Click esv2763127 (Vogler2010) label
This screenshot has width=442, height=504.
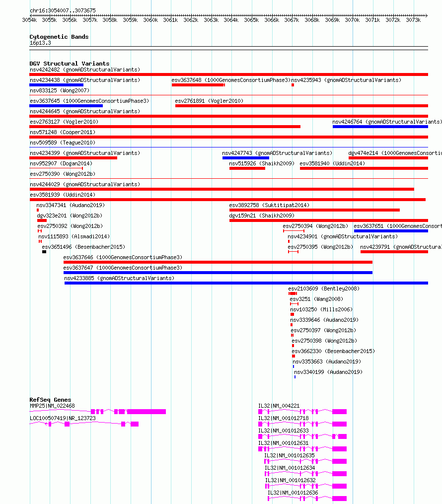pos(64,122)
